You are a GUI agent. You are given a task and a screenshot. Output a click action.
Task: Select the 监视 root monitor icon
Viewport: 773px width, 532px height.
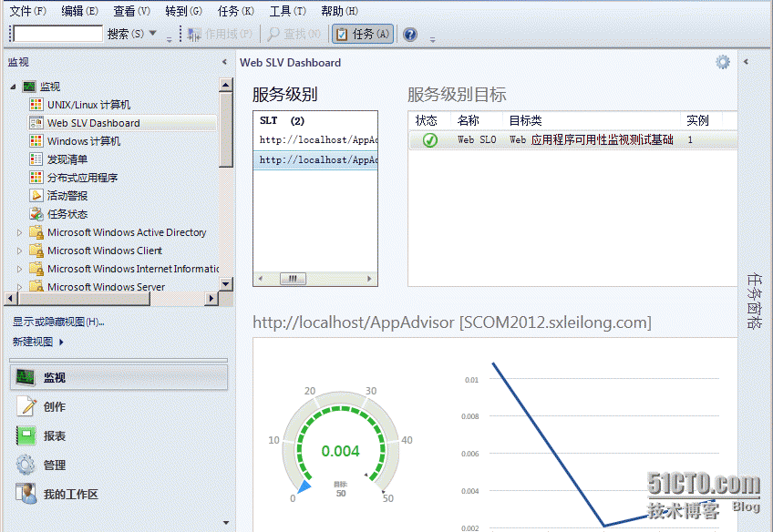[29, 87]
